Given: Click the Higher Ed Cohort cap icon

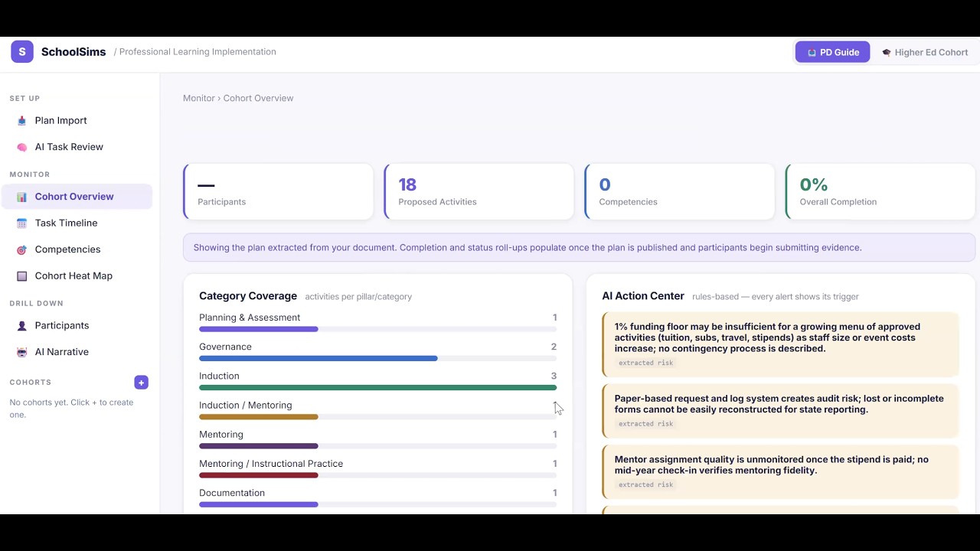Looking at the screenshot, I should (887, 53).
